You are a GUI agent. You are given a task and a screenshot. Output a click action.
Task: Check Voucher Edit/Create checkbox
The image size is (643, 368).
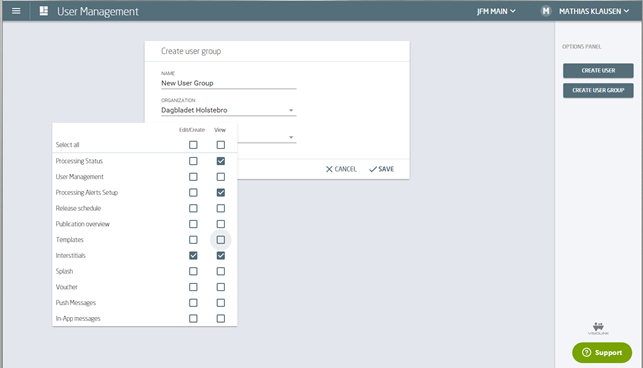pyautogui.click(x=193, y=287)
